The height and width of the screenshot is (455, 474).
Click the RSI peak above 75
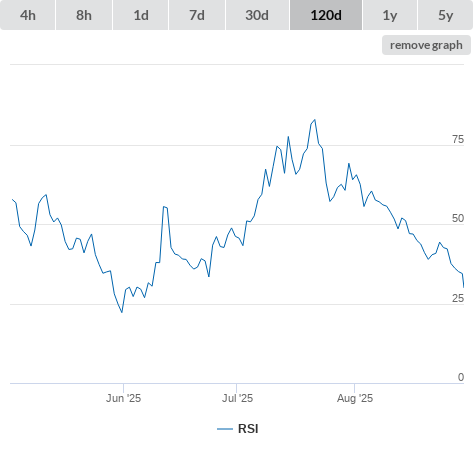315,120
